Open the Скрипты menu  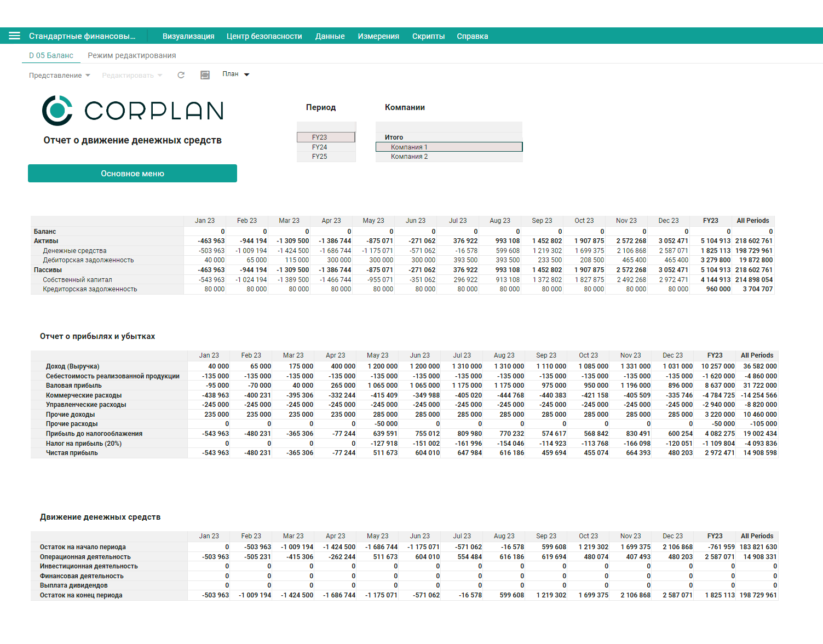[429, 36]
